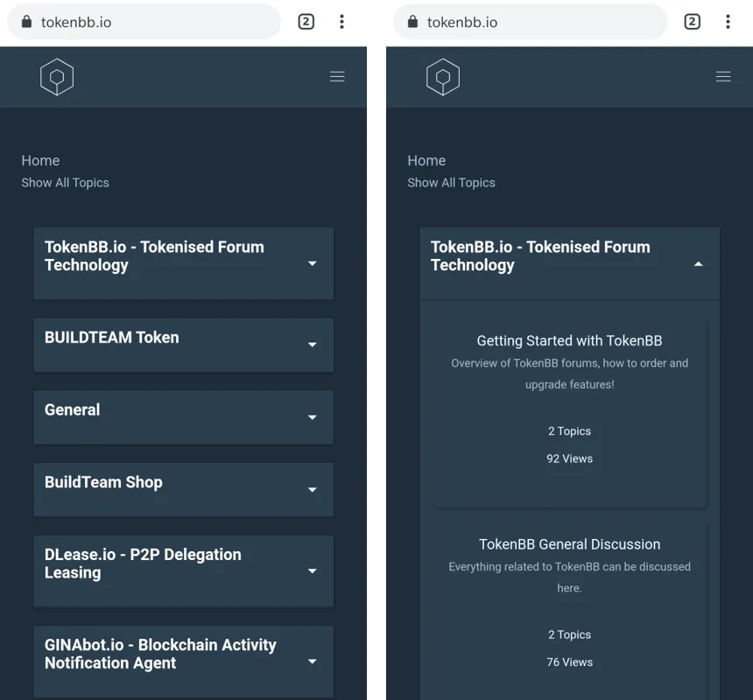The width and height of the screenshot is (753, 700).
Task: Open three-dot browser menu in right screen
Action: tap(728, 22)
